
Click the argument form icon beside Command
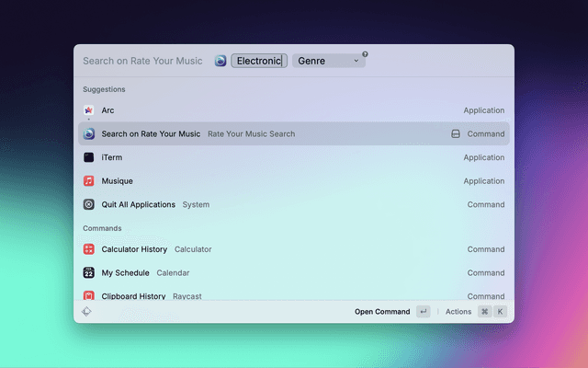pyautogui.click(x=455, y=134)
